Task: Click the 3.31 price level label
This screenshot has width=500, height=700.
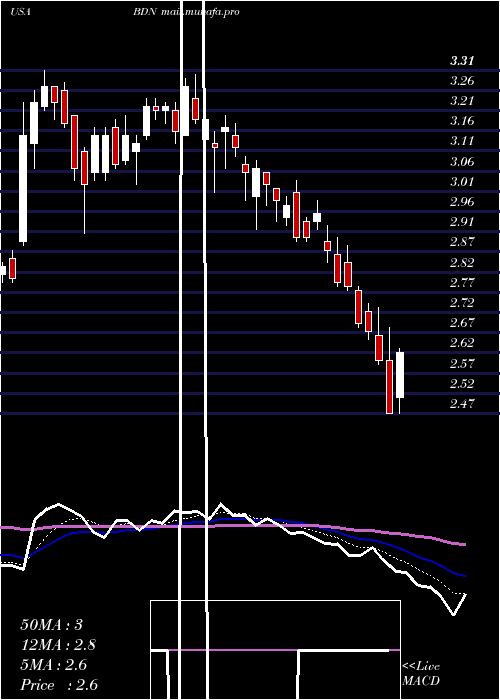Action: (462, 61)
